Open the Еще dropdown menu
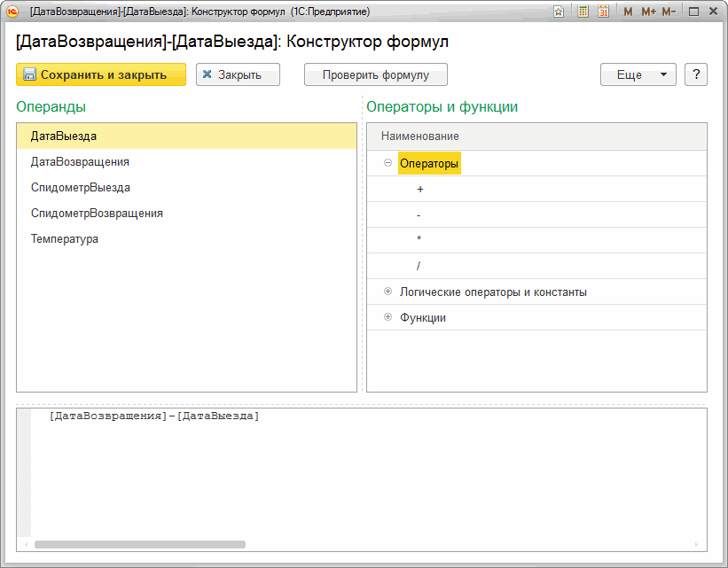This screenshot has width=728, height=568. click(638, 74)
